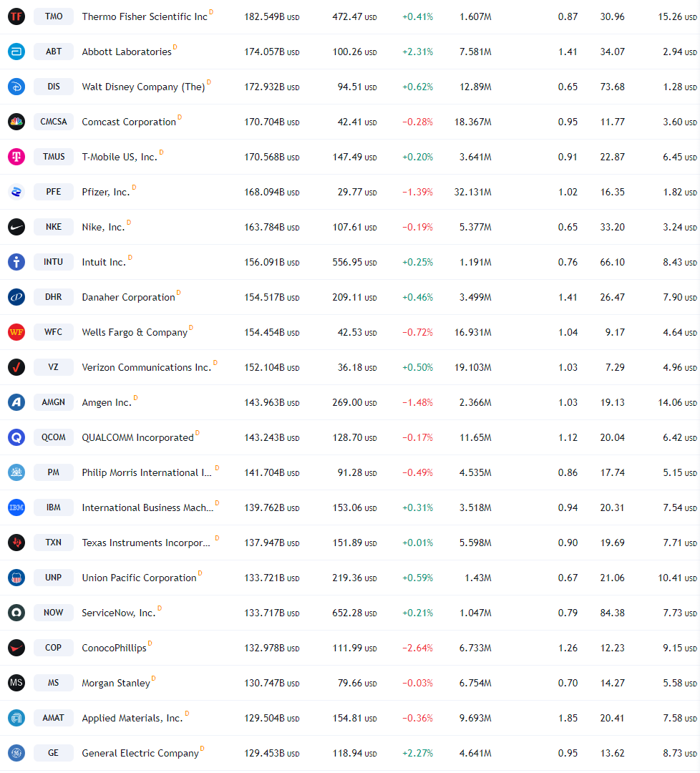Click the QUALCOMM logo icon
The height and width of the screenshot is (773, 700).
[x=16, y=437]
